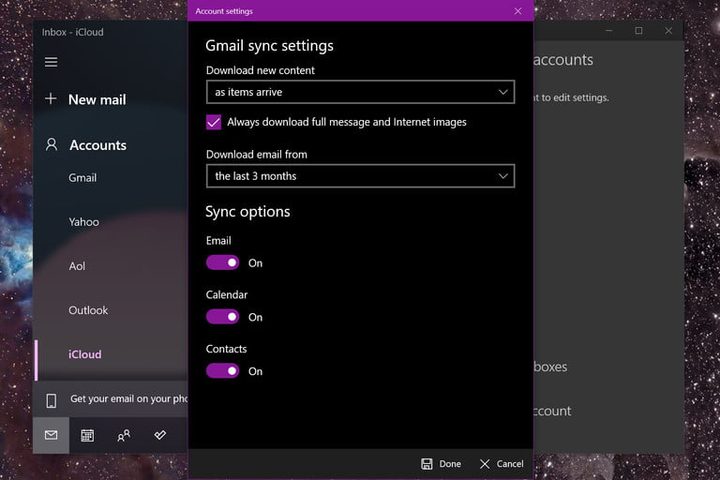
Task: Turn off Email sync toggle
Action: pos(223,263)
